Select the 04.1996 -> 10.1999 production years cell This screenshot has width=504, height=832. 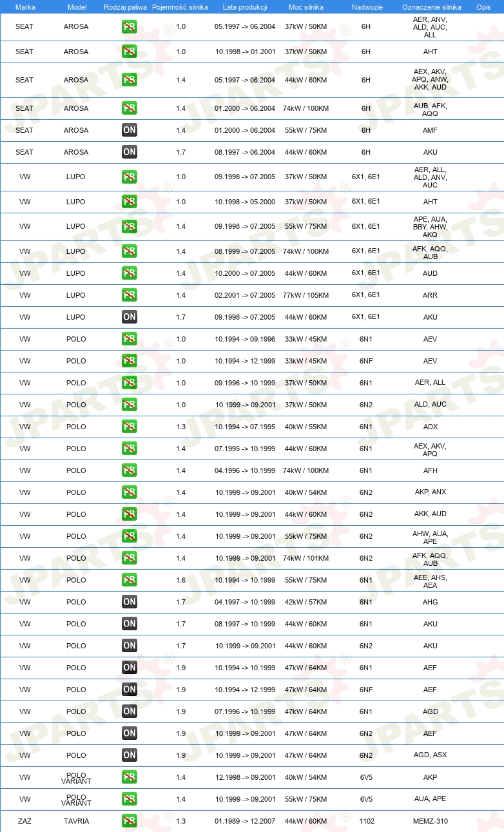245,470
